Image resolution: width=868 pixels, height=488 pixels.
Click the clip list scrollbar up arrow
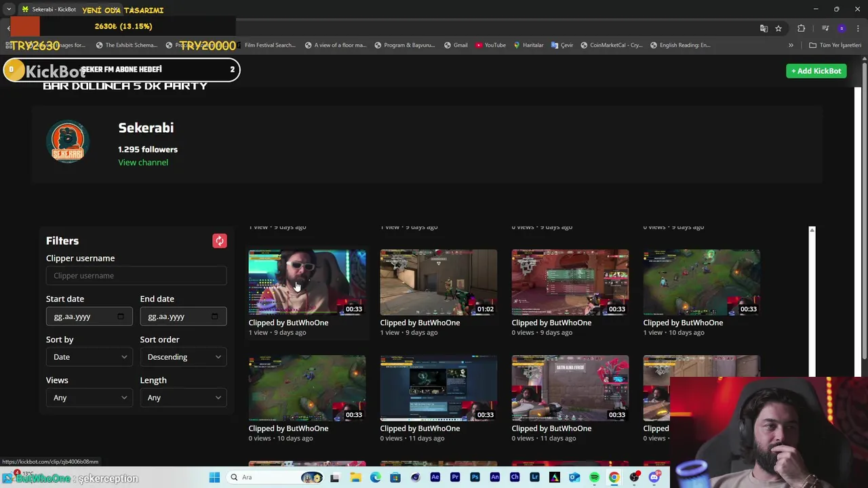point(812,231)
